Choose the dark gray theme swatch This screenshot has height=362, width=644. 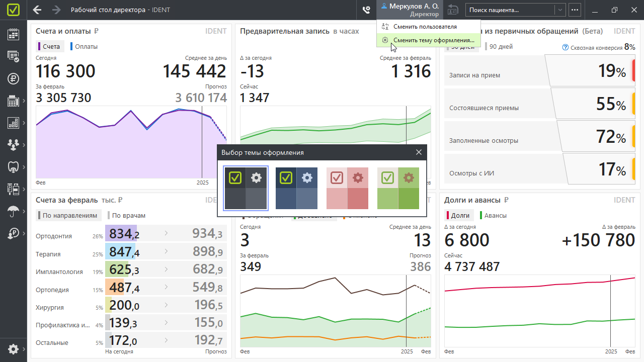point(246,188)
